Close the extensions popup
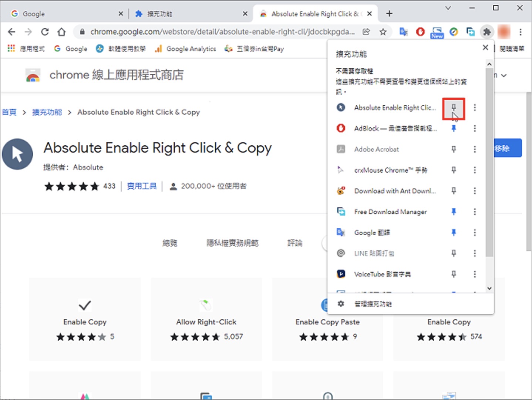The height and width of the screenshot is (400, 532). (485, 47)
